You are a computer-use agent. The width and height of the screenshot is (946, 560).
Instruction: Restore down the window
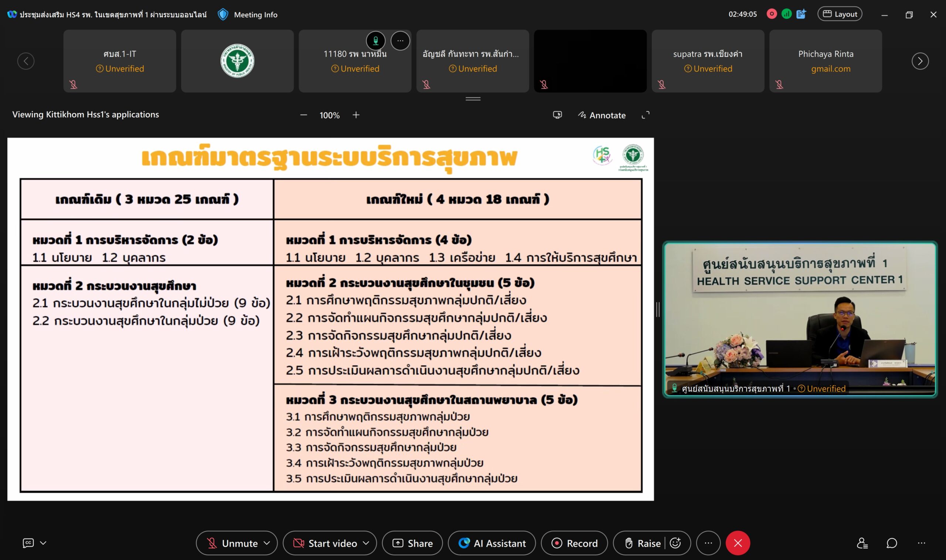[x=909, y=15]
